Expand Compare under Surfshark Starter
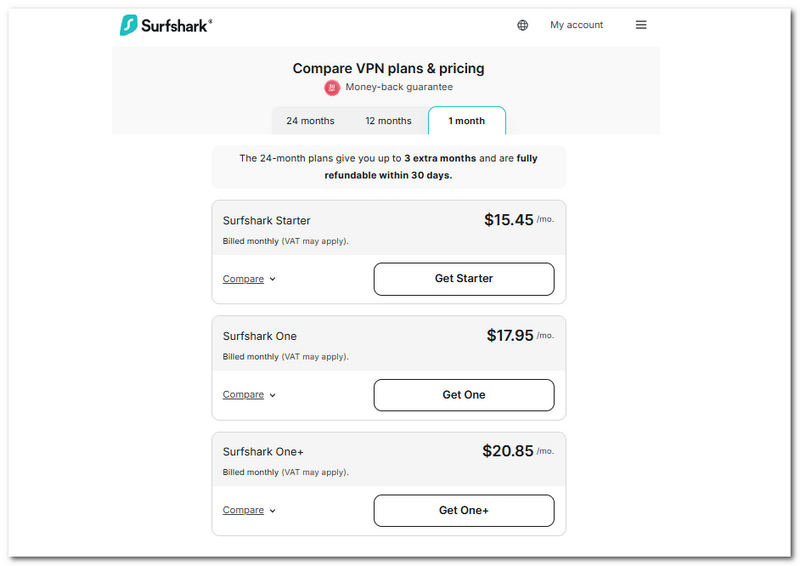Image resolution: width=800 pixels, height=566 pixels. click(x=248, y=279)
